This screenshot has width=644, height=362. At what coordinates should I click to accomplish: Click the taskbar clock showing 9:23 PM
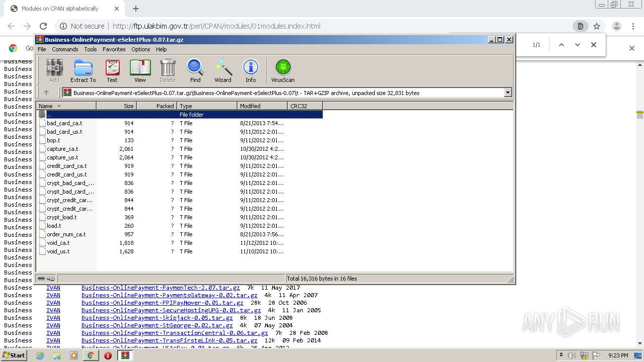point(618,355)
